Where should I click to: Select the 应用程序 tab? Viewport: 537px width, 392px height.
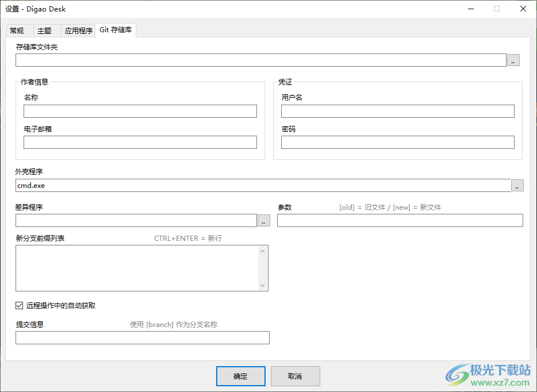[x=78, y=31]
